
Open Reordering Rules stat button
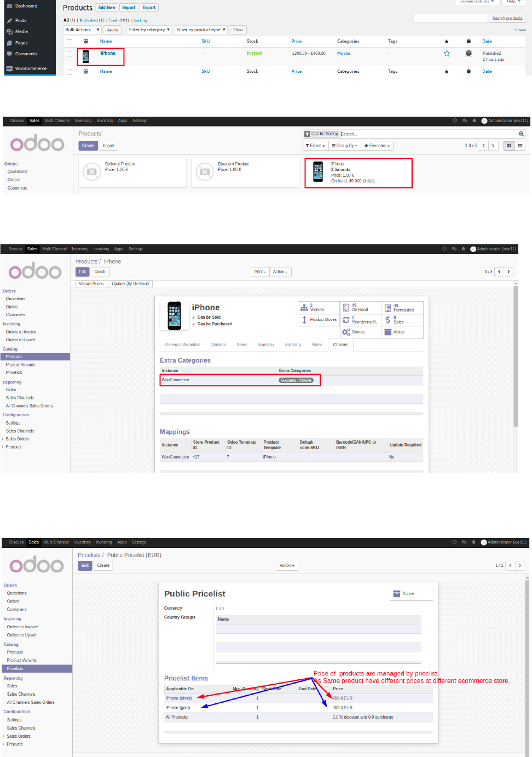(x=361, y=319)
